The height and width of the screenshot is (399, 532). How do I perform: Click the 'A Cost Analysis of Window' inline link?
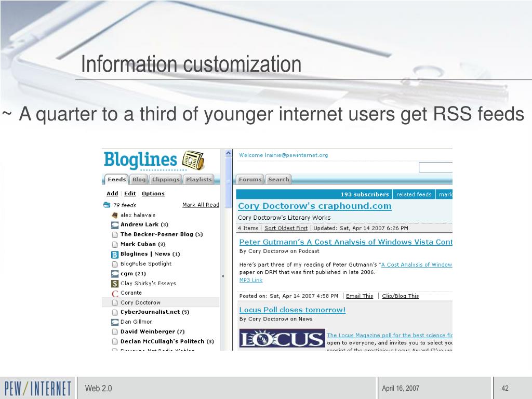[x=417, y=264]
